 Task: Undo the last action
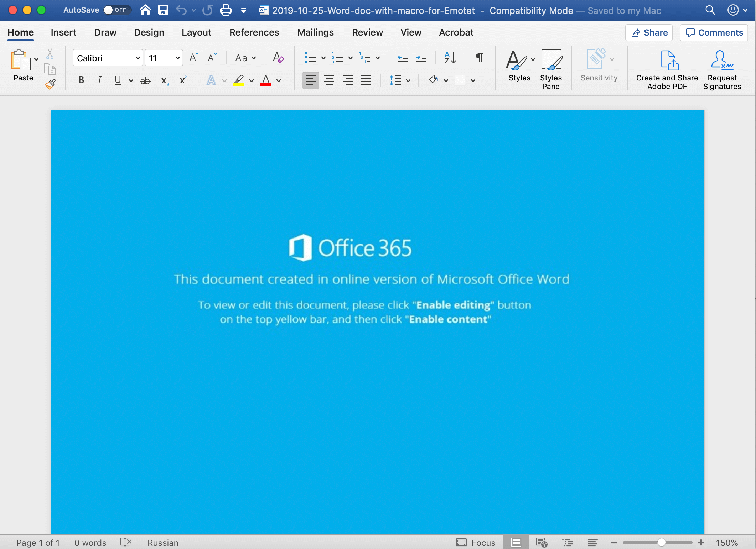pos(181,10)
